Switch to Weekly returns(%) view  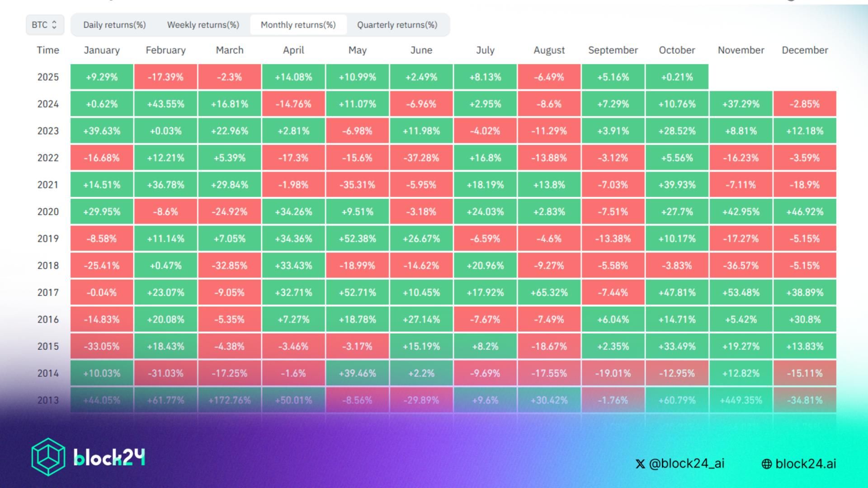coord(203,25)
